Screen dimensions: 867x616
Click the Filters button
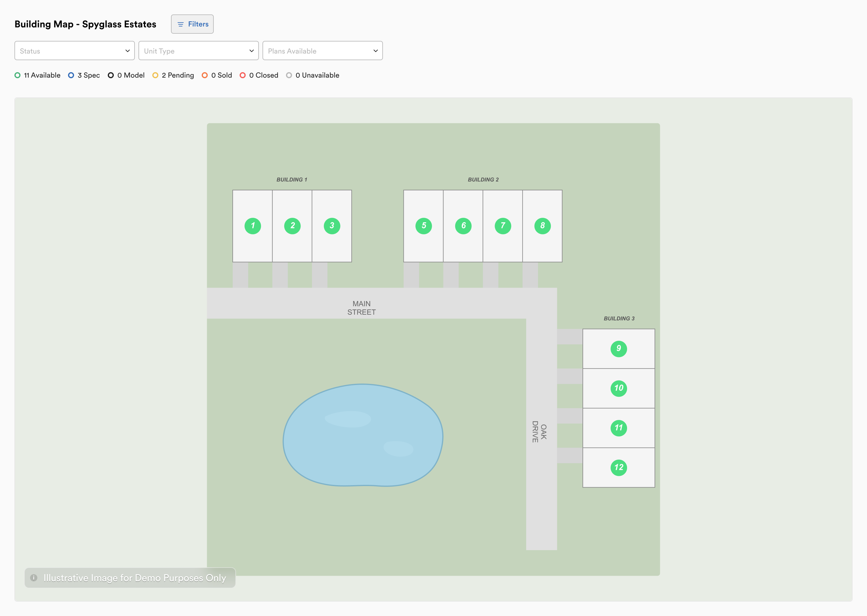click(192, 24)
